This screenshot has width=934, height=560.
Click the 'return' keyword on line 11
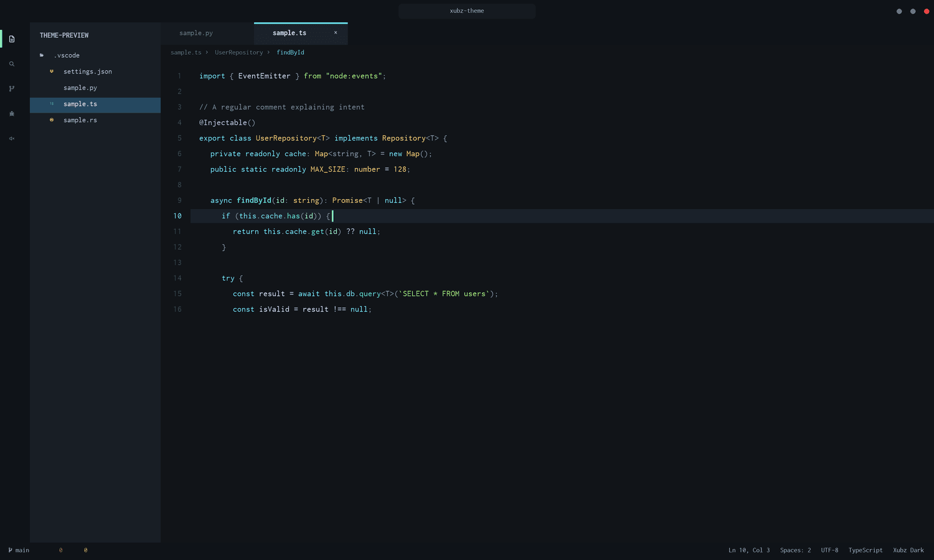coord(246,231)
